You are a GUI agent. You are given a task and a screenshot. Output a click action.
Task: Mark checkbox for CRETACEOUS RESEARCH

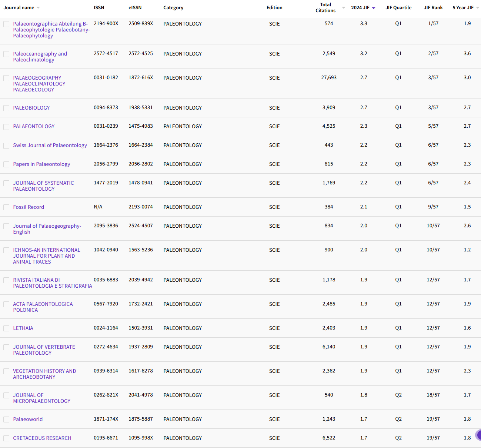coord(6,438)
